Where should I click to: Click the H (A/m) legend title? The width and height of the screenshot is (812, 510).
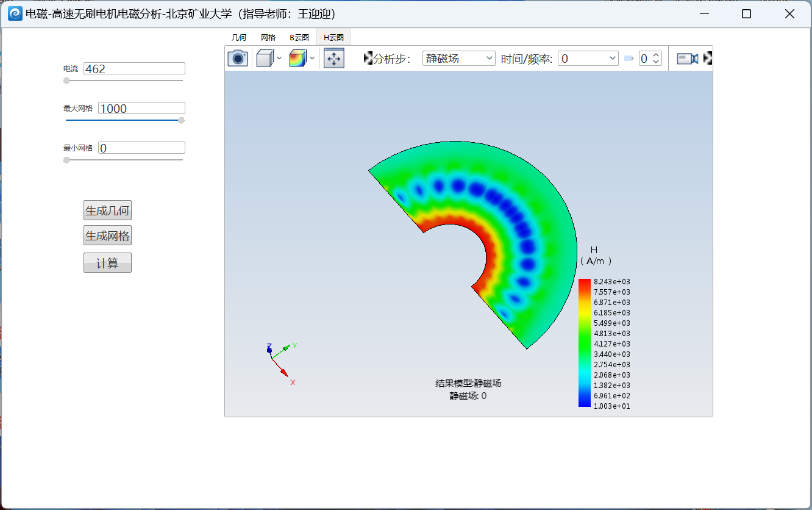click(x=596, y=256)
